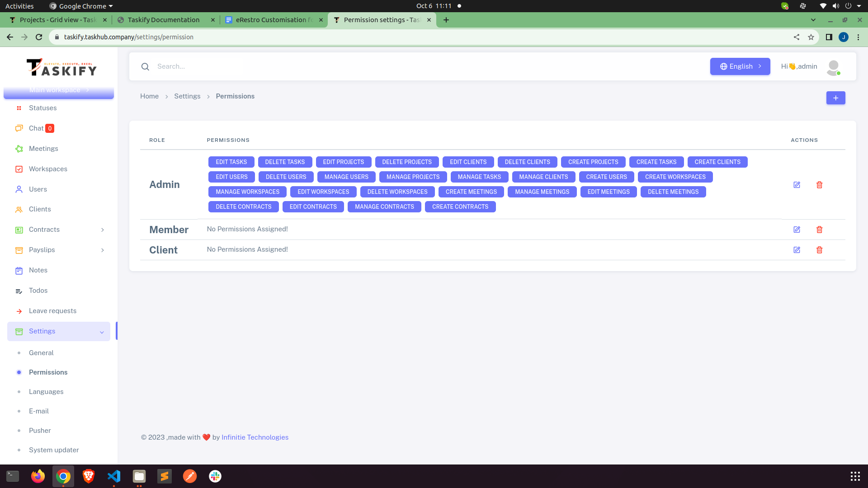Select Notes from the sidebar
The height and width of the screenshot is (488, 868).
pos(38,270)
